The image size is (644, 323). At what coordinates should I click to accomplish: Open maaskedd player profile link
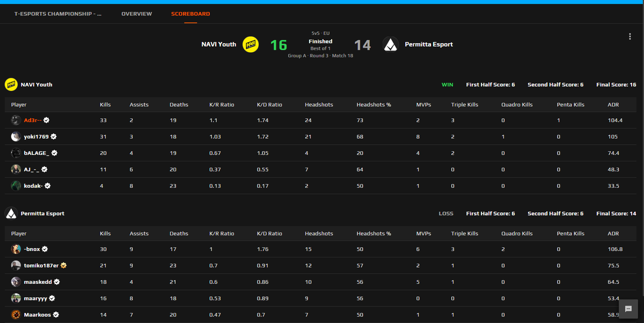click(38, 282)
